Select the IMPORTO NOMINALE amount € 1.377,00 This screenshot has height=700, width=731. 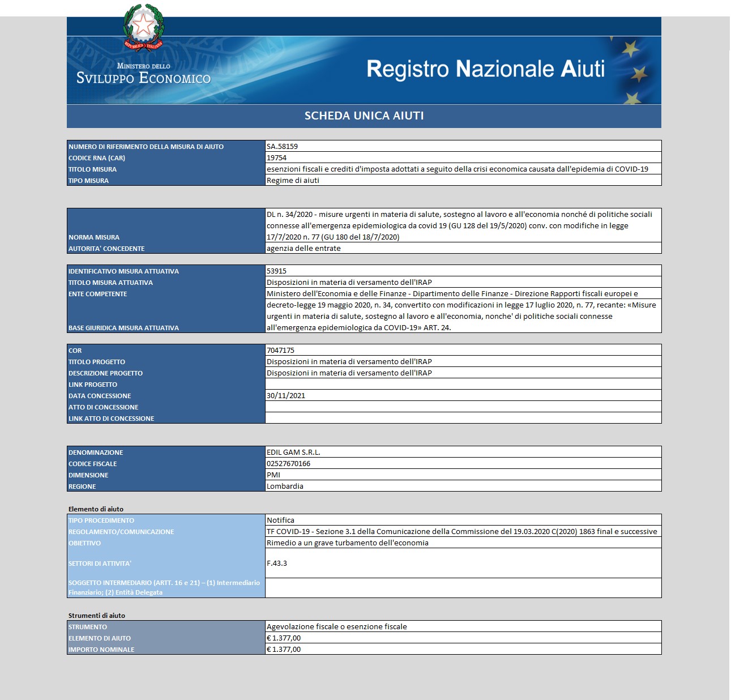(x=284, y=649)
